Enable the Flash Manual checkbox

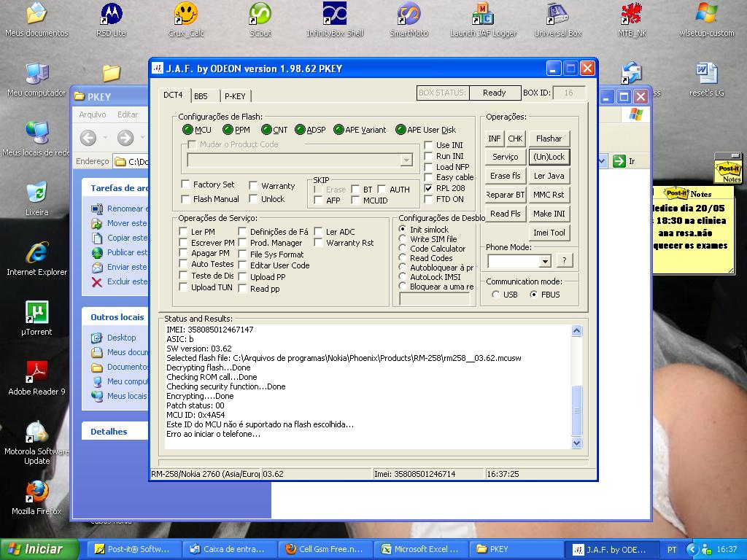point(185,198)
